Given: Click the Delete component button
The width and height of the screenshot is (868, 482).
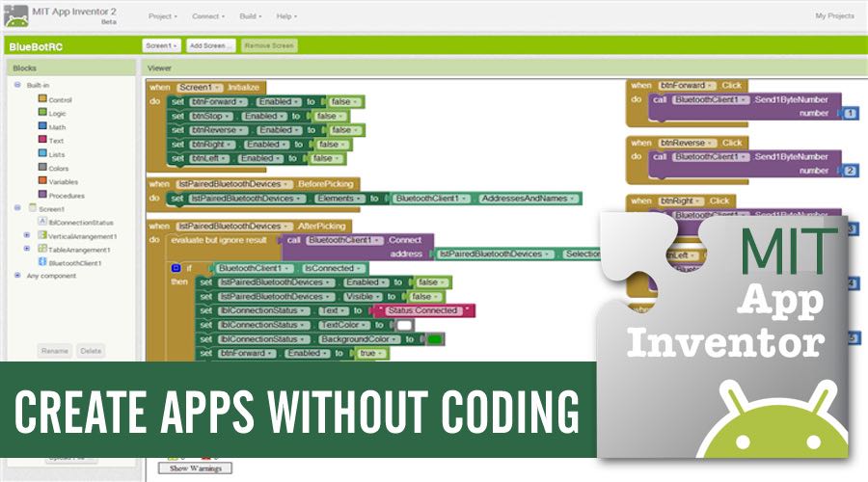Looking at the screenshot, I should 91,350.
